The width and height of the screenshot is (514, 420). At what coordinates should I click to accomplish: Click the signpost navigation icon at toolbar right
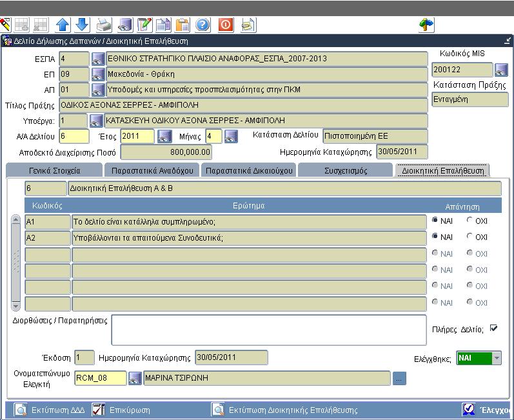[426, 25]
